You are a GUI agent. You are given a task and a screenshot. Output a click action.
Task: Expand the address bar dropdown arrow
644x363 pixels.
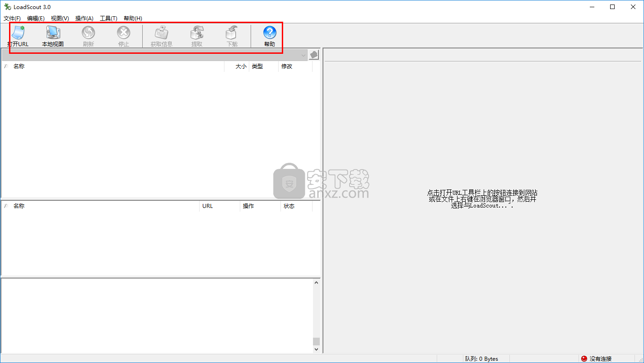(303, 55)
